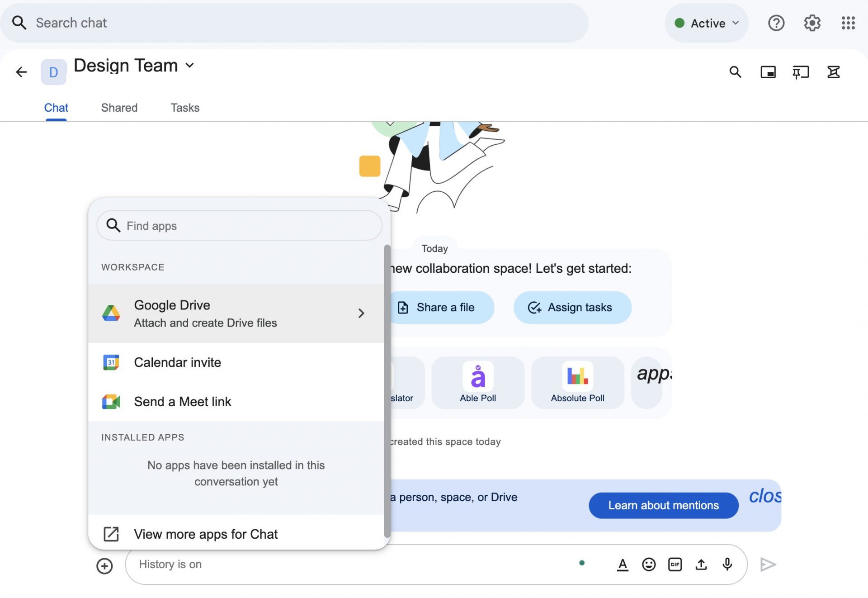This screenshot has width=868, height=598.
Task: Open the Google apps grid launcher
Action: point(848,23)
